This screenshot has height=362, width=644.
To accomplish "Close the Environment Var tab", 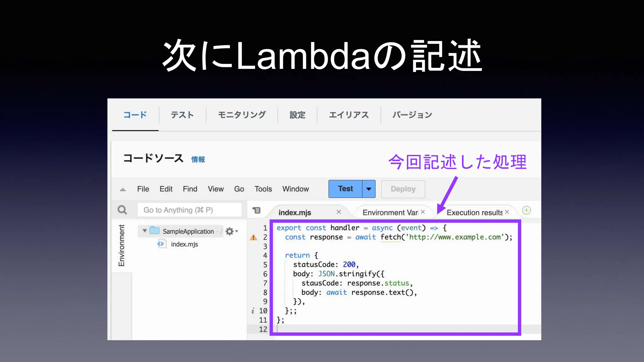I will [423, 212].
